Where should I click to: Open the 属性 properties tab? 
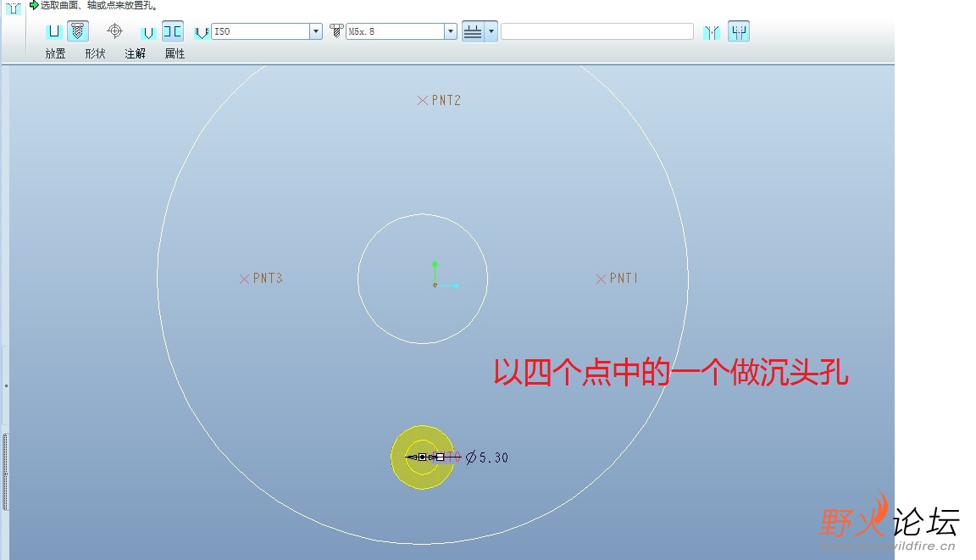click(175, 53)
